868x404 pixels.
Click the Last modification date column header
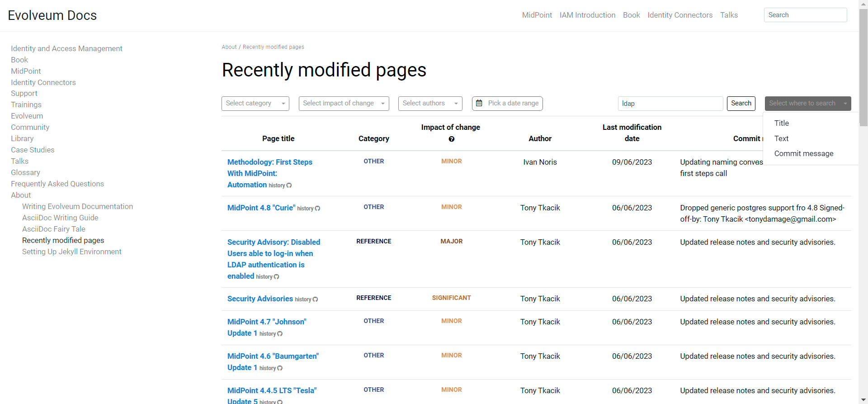[x=632, y=133]
